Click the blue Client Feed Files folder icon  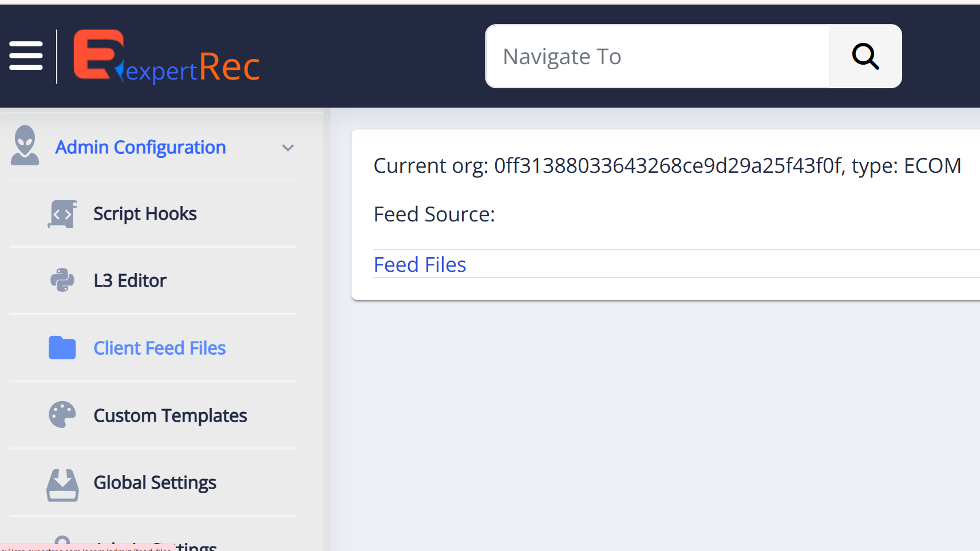[x=62, y=348]
